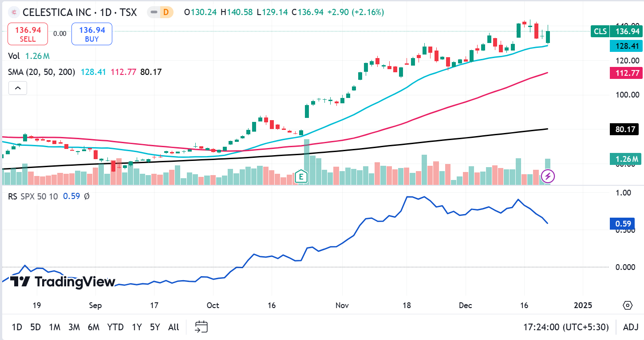The height and width of the screenshot is (340, 644).
Task: Click the 1.00 label on RS axis
Action: click(x=624, y=193)
